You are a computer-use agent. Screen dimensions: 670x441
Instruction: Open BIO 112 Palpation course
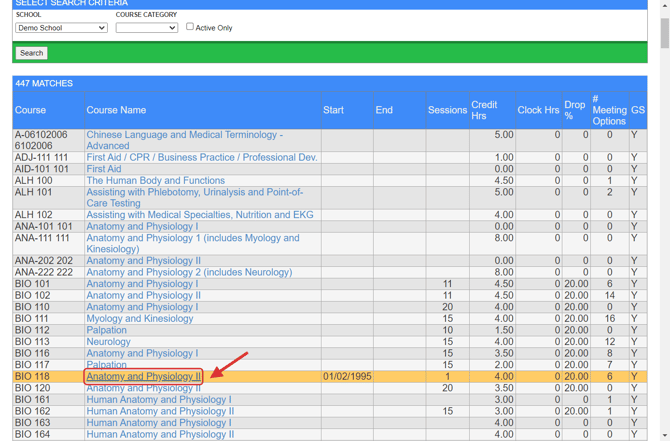click(x=106, y=330)
